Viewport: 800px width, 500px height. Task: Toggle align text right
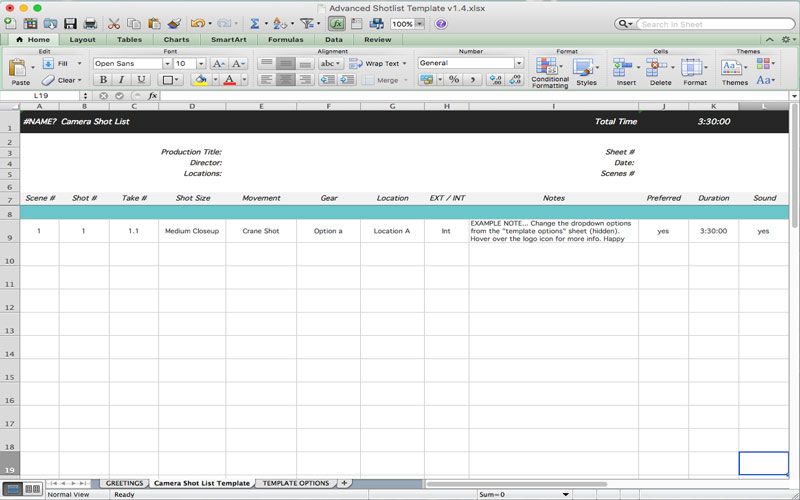coord(305,80)
